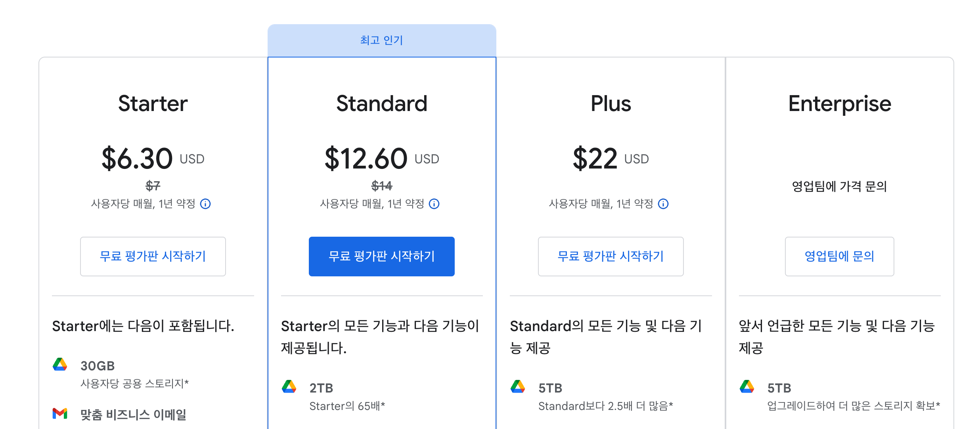
Task: Select the 최고 인기 banner tab
Action: [382, 40]
